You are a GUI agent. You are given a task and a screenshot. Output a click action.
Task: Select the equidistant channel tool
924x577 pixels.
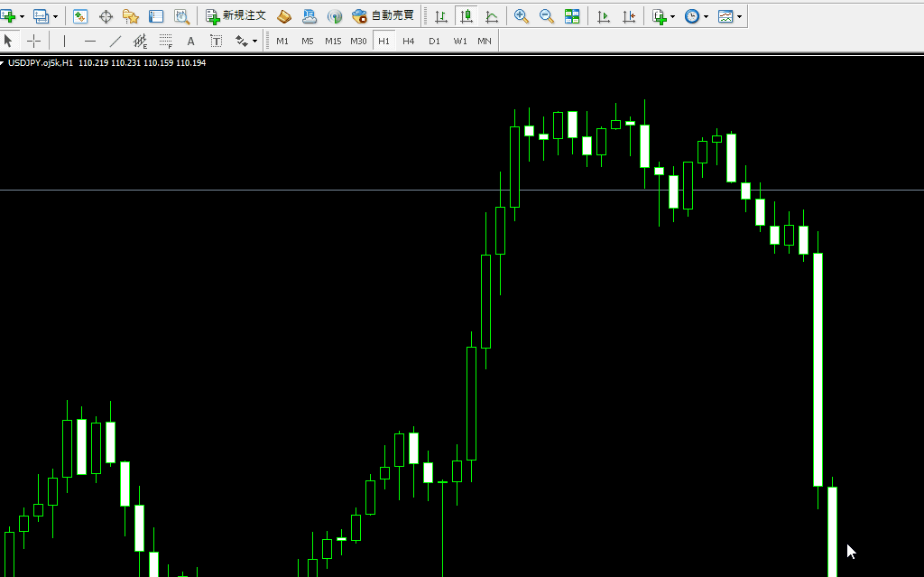tap(140, 41)
